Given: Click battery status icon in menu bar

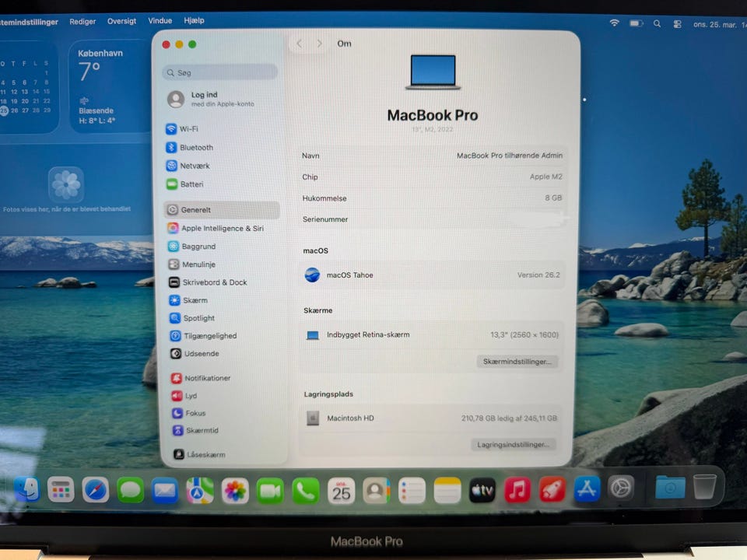Looking at the screenshot, I should point(636,23).
